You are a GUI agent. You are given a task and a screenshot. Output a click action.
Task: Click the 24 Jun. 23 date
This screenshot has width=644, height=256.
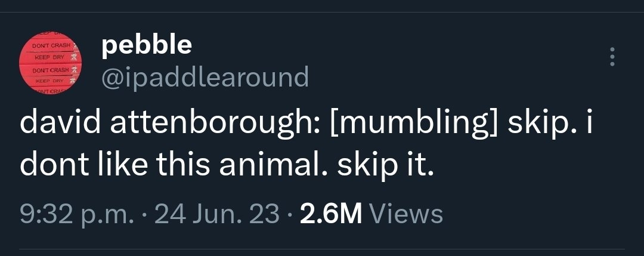point(217,214)
